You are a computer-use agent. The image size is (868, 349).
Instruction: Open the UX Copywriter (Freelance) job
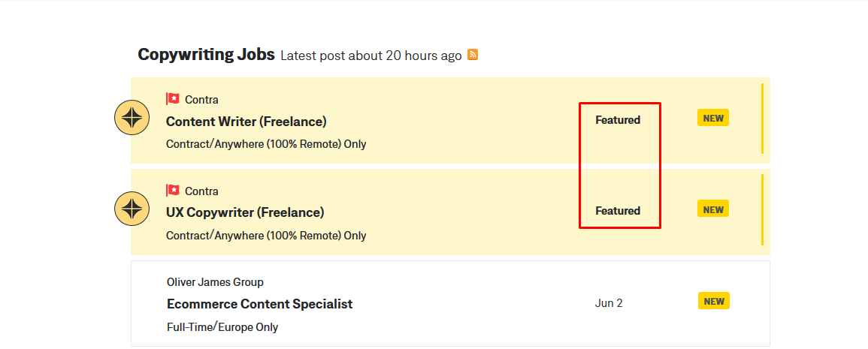(244, 212)
